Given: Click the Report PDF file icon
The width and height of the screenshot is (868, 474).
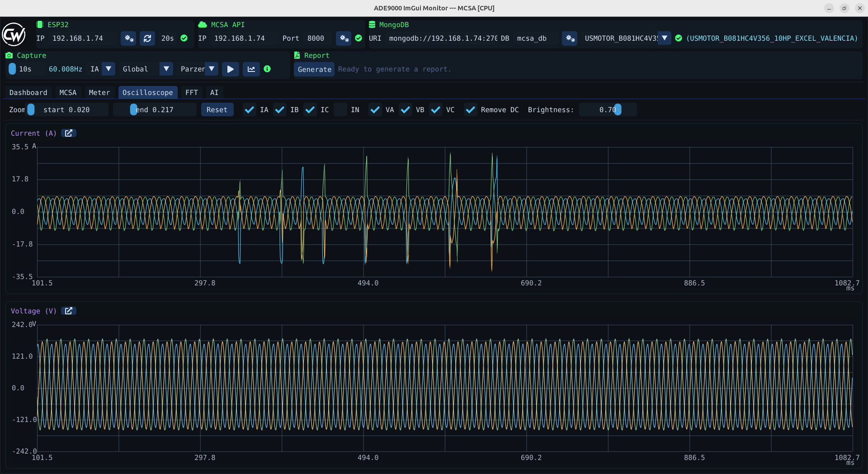Looking at the screenshot, I should pyautogui.click(x=297, y=55).
